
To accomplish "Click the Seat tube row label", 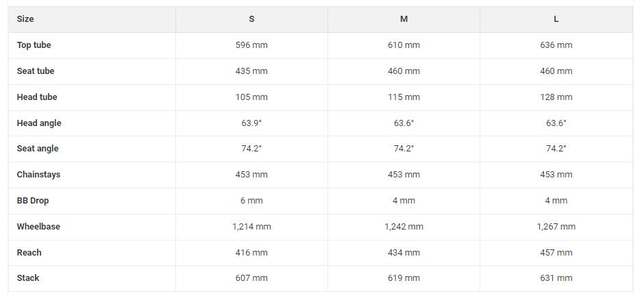I will coord(36,71).
